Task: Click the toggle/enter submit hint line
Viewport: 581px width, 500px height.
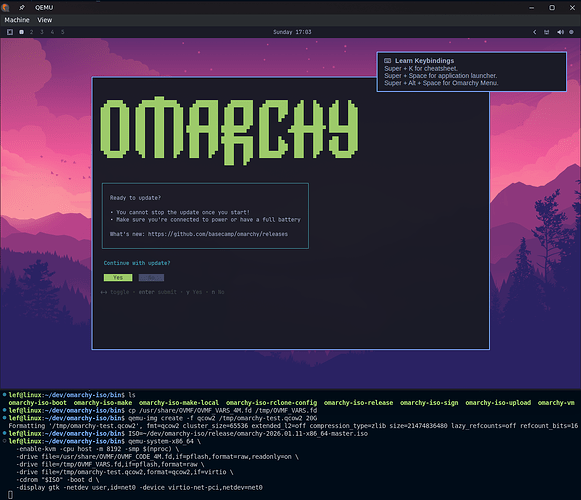Action: pos(162,292)
